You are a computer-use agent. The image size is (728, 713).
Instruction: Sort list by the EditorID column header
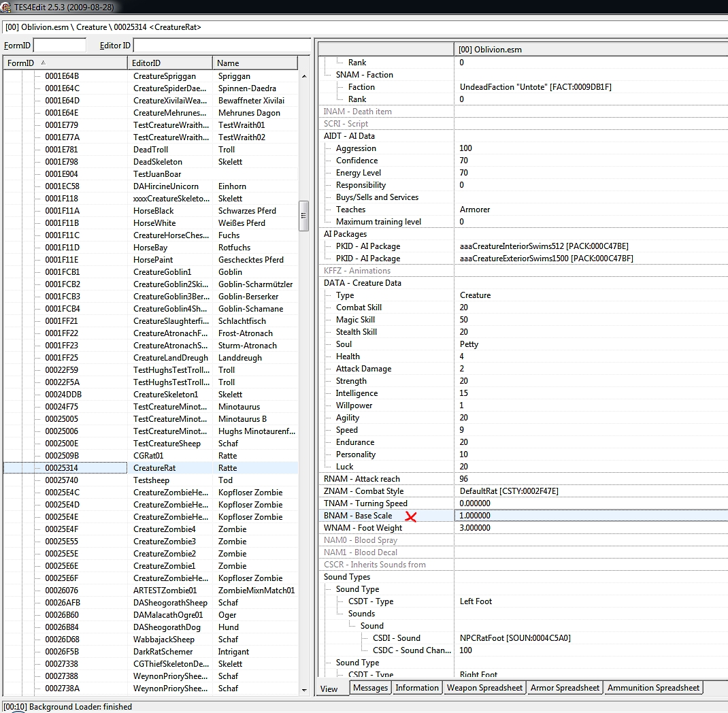(170, 63)
